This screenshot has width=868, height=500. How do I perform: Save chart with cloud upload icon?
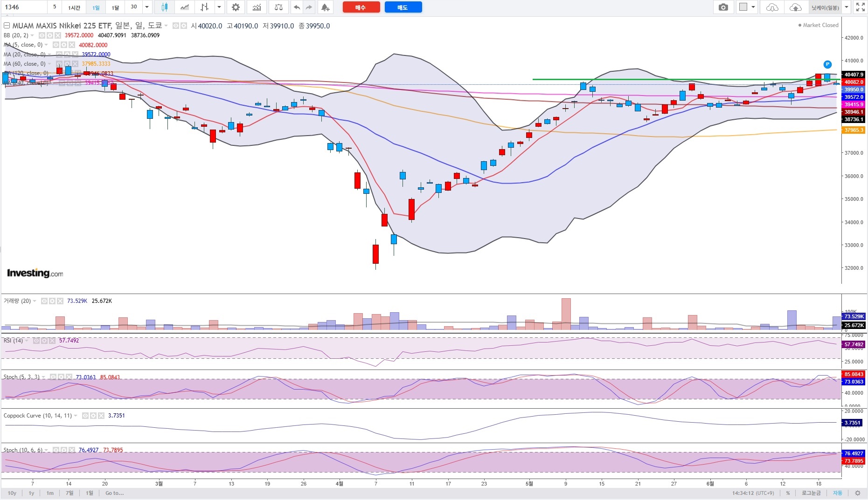[x=796, y=7]
